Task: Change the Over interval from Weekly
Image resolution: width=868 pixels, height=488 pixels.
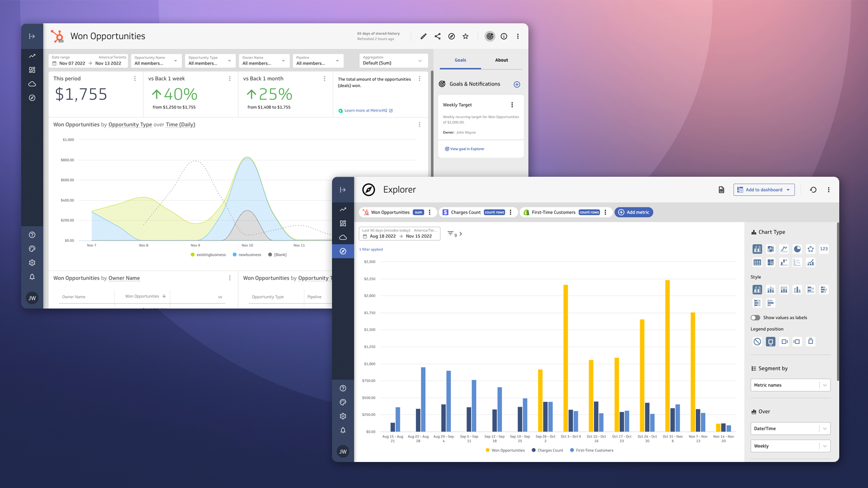Action: (790, 446)
